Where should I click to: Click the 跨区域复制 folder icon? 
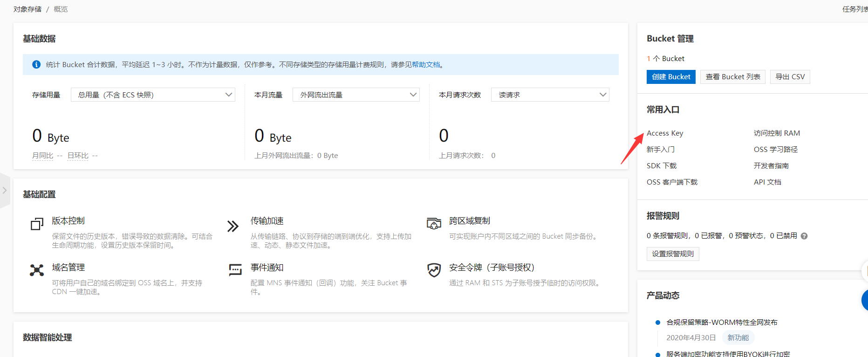434,223
